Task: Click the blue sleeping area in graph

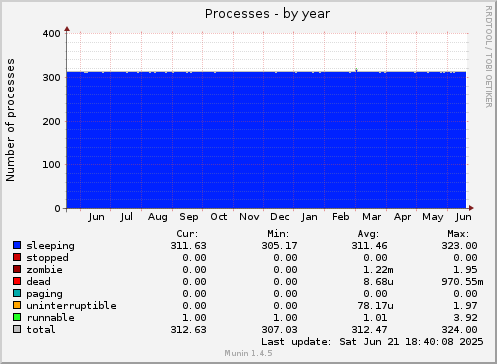Action: click(266, 140)
